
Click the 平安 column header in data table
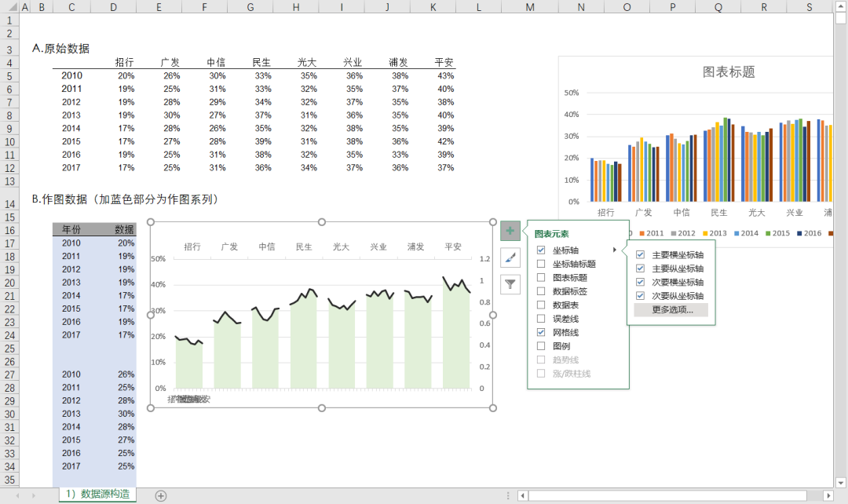pyautogui.click(x=444, y=63)
